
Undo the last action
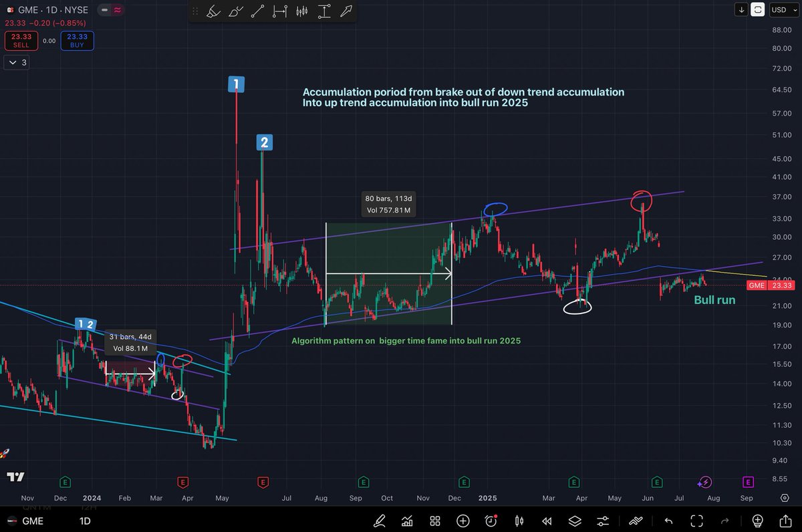pyautogui.click(x=668, y=521)
